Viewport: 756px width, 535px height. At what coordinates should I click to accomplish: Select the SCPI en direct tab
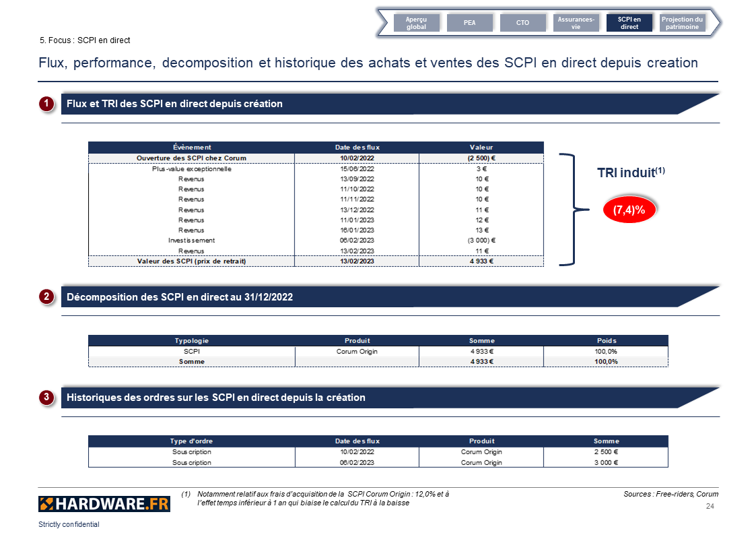(629, 23)
